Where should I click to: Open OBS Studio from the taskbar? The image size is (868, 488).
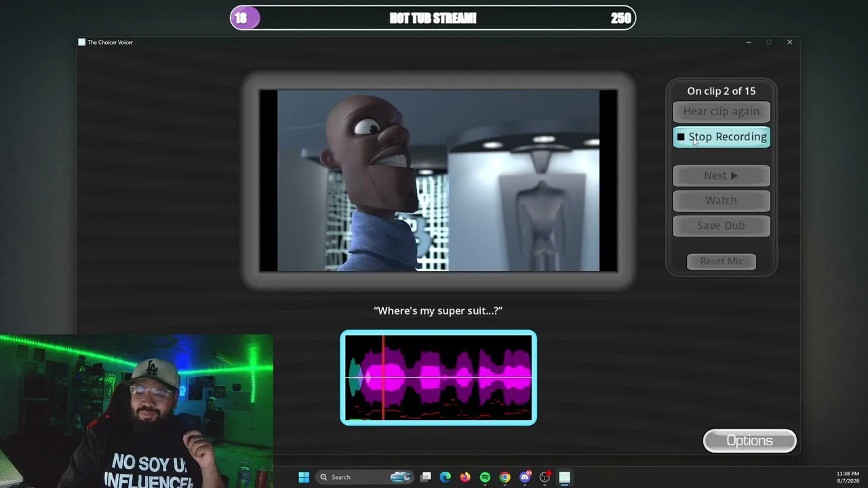(545, 477)
